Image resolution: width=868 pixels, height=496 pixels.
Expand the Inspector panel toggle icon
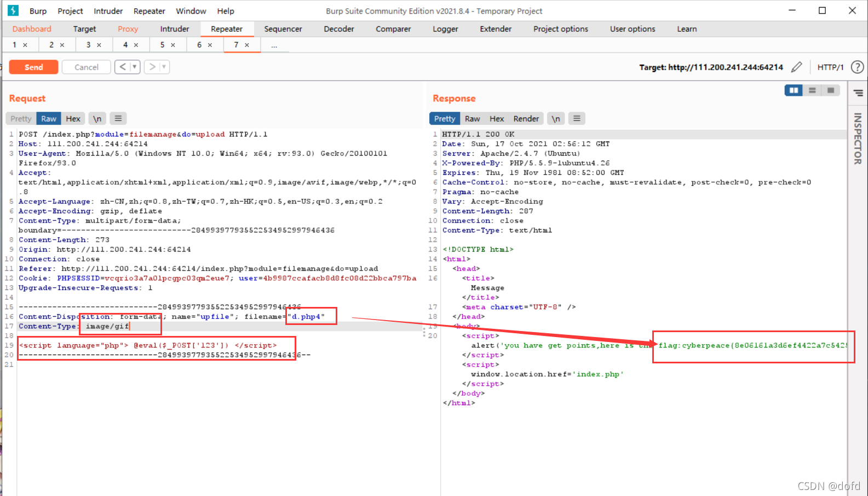858,93
